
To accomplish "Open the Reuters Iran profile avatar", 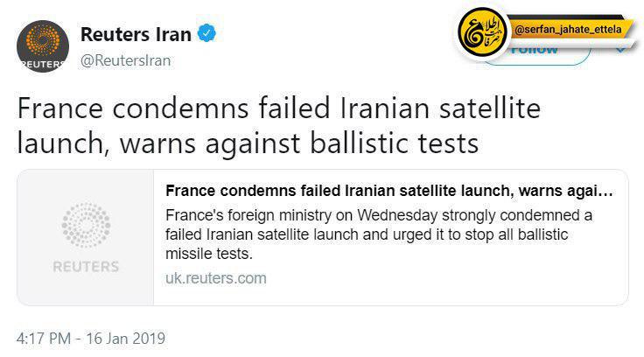I will click(43, 46).
